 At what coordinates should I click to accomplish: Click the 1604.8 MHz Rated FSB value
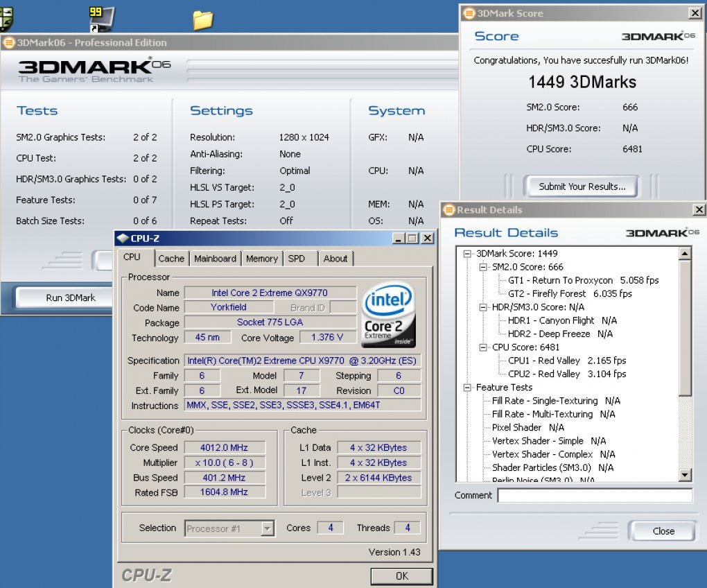click(224, 492)
